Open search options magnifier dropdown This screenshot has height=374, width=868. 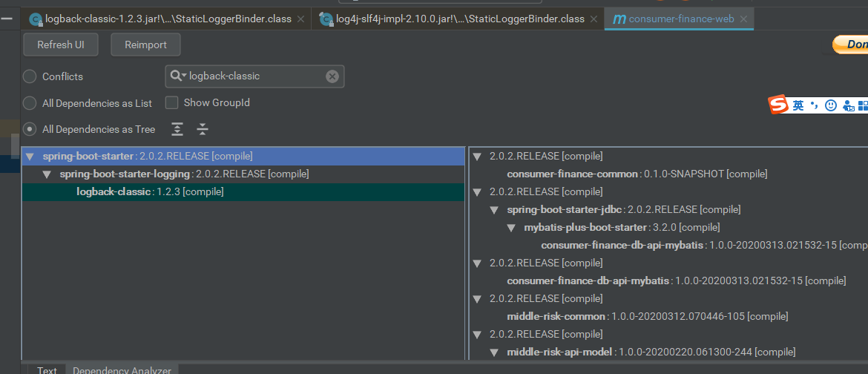pyautogui.click(x=178, y=76)
